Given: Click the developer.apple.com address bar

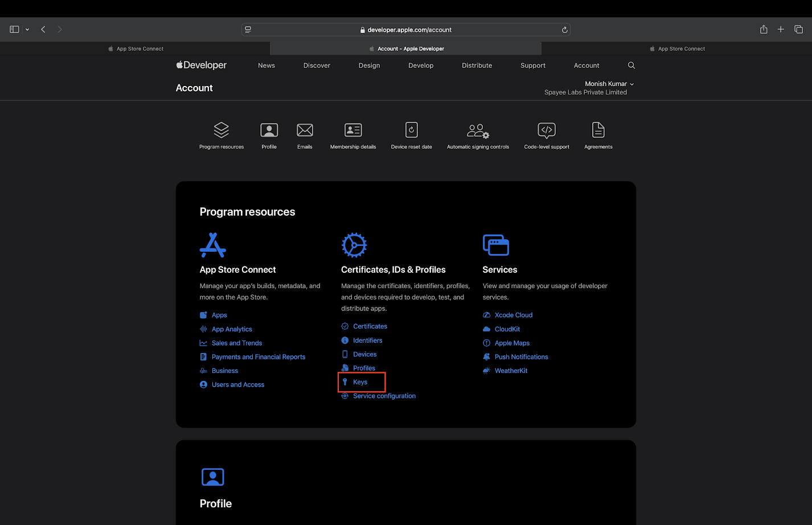Looking at the screenshot, I should click(x=406, y=30).
